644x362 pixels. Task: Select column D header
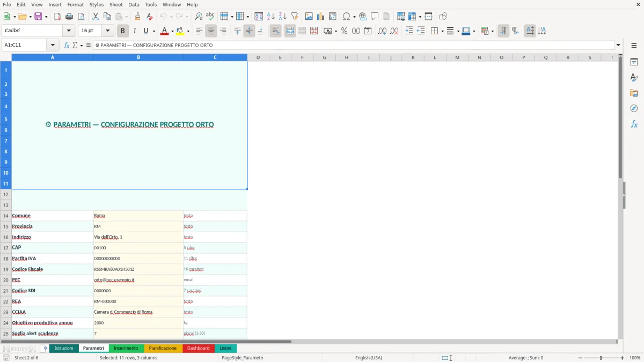[258, 57]
